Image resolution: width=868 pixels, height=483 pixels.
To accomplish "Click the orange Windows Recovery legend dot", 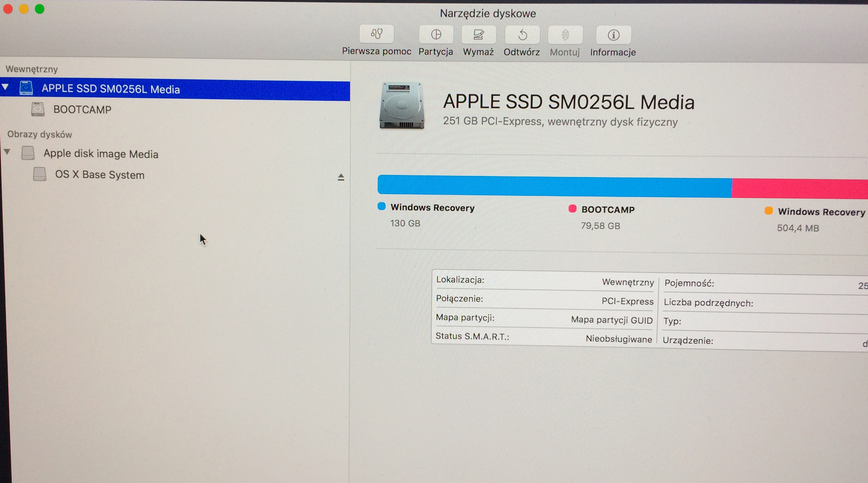I will (x=769, y=210).
